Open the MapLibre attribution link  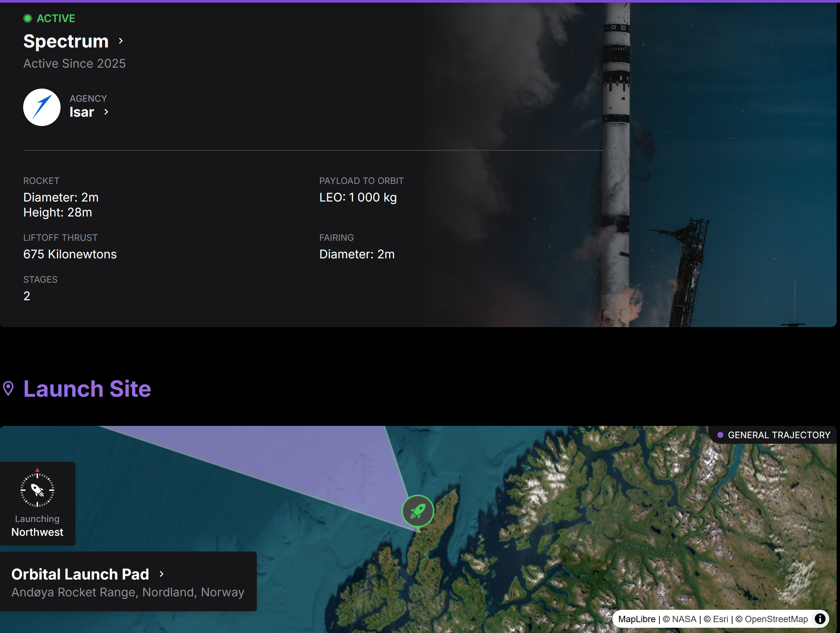pyautogui.click(x=637, y=619)
